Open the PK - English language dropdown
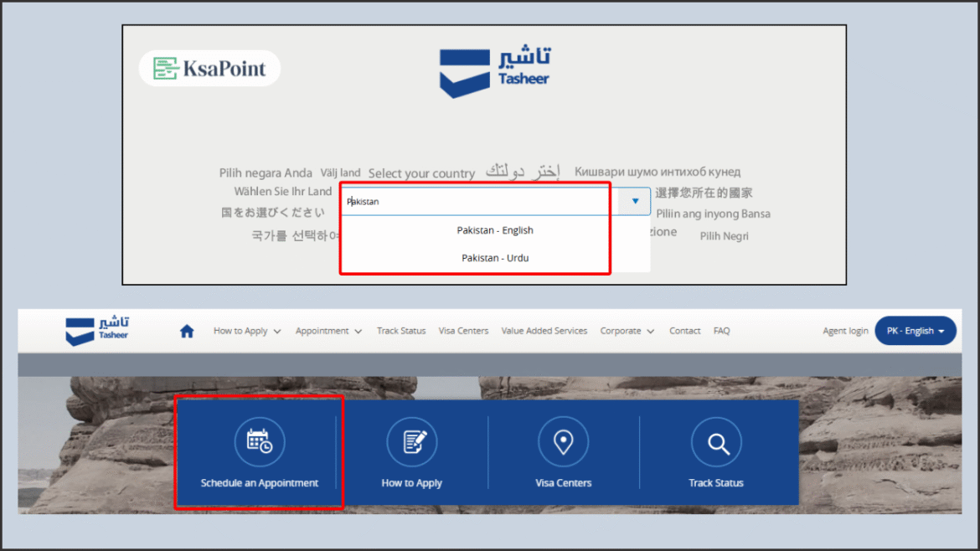Screen dimensions: 980x551 (x=916, y=330)
